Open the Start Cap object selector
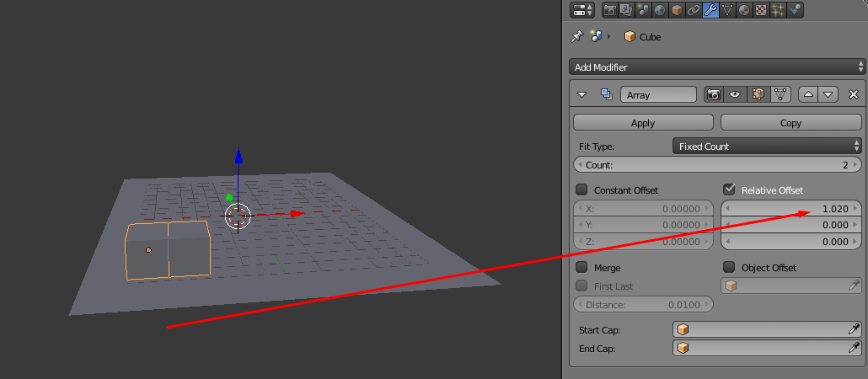868x379 pixels. (767, 330)
